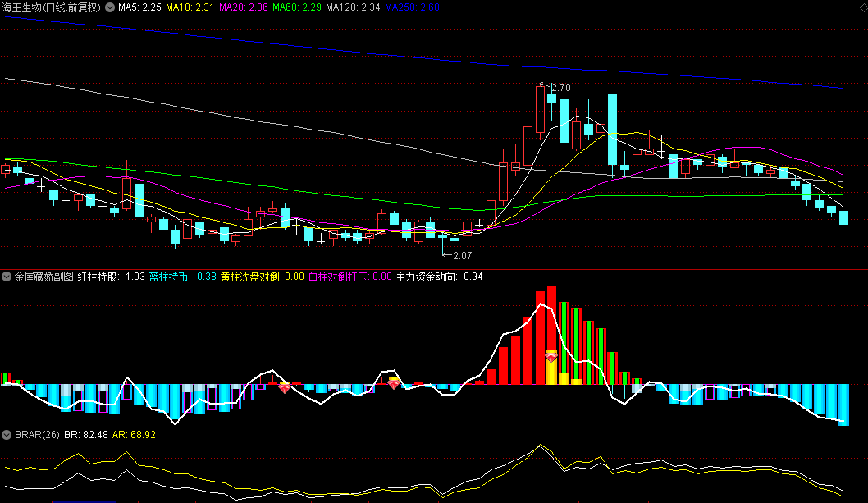The height and width of the screenshot is (503, 868).
Task: Click the 白柱对倒打压: 0.00 value
Action: (x=349, y=277)
